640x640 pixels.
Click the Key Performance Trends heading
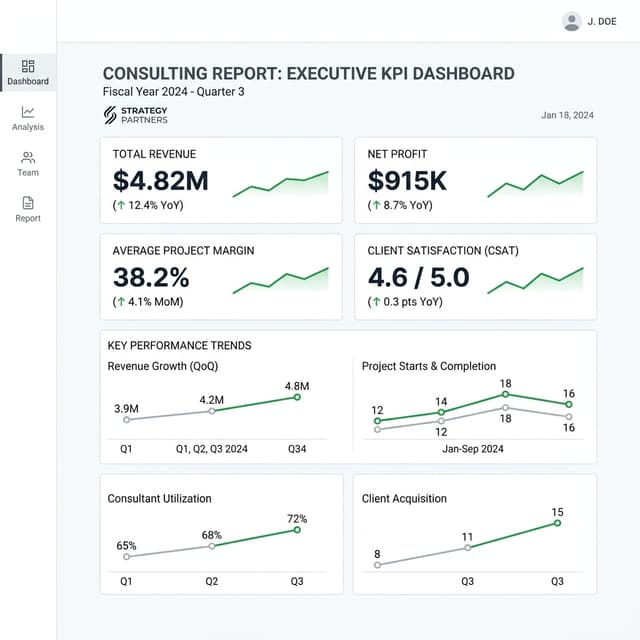click(179, 345)
